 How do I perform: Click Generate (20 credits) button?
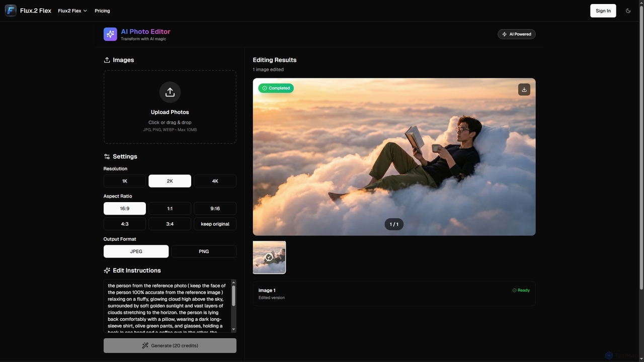[x=170, y=345]
